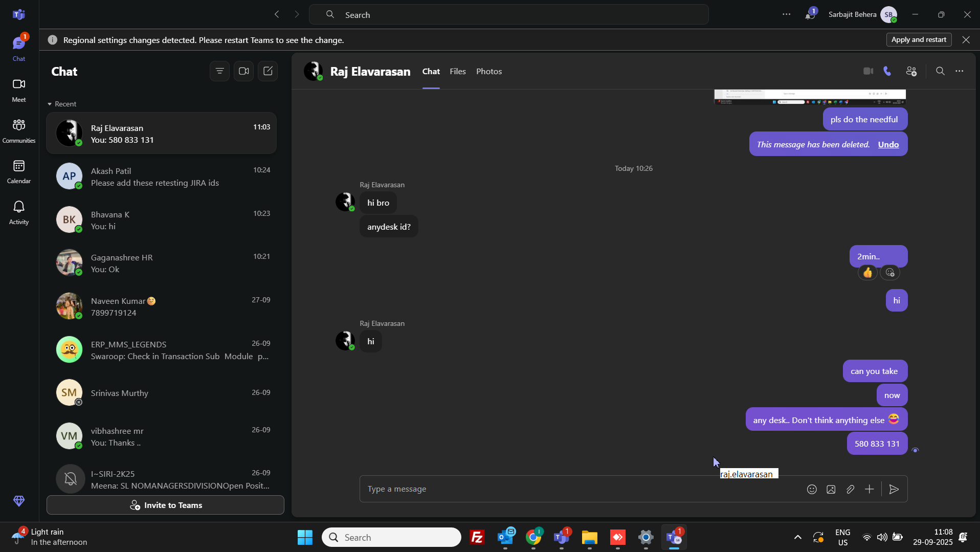Viewport: 980px width, 552px height.
Task: Open the Akash Patil chat
Action: click(162, 176)
